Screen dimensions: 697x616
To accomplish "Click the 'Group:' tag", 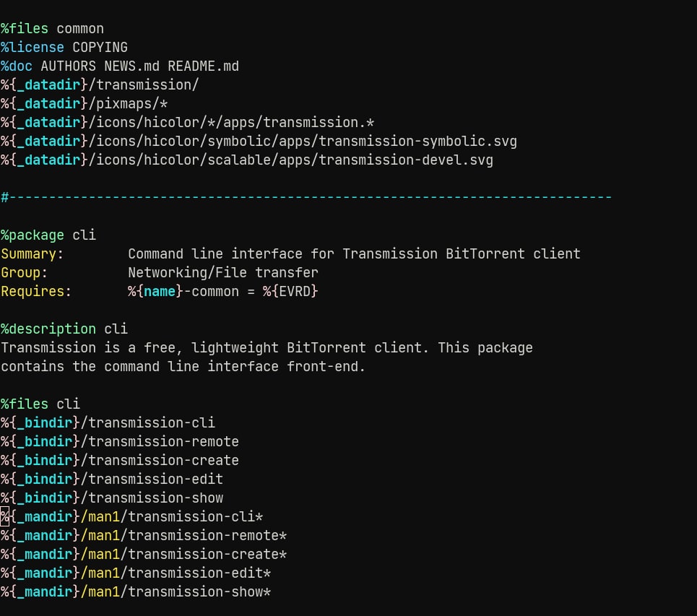I will pos(25,272).
